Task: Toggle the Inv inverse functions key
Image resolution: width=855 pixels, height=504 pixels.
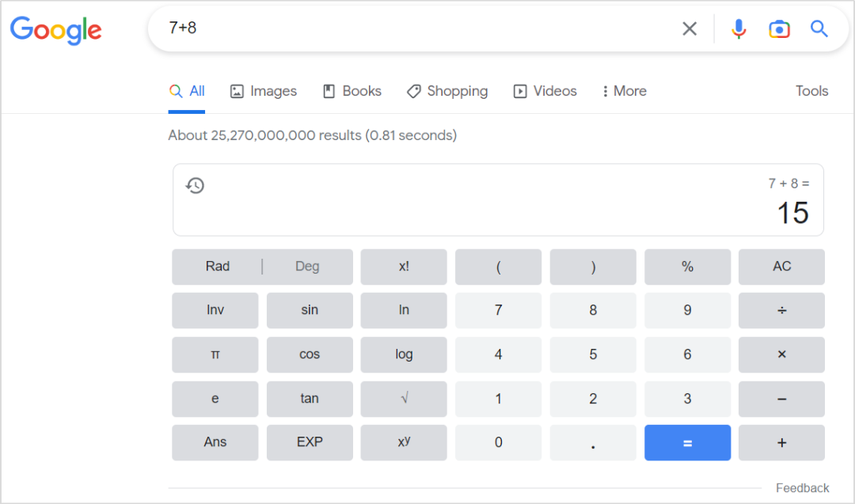Action: (215, 310)
